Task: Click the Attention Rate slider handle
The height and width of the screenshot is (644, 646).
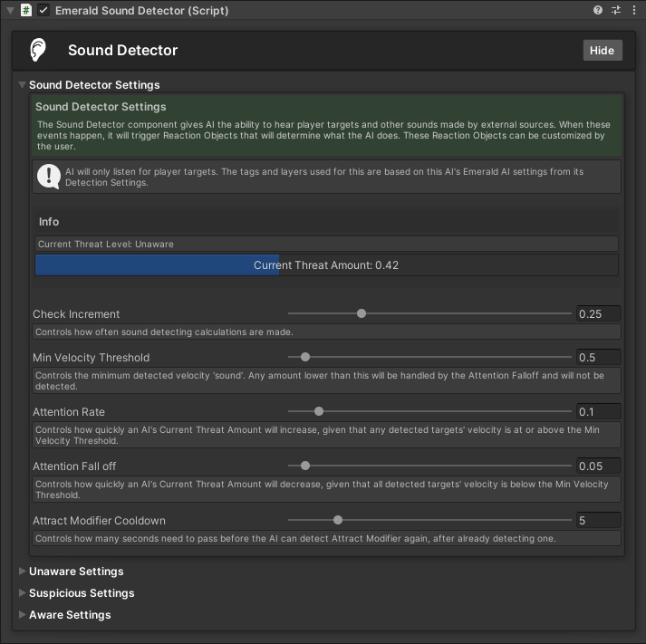Action: coord(318,411)
